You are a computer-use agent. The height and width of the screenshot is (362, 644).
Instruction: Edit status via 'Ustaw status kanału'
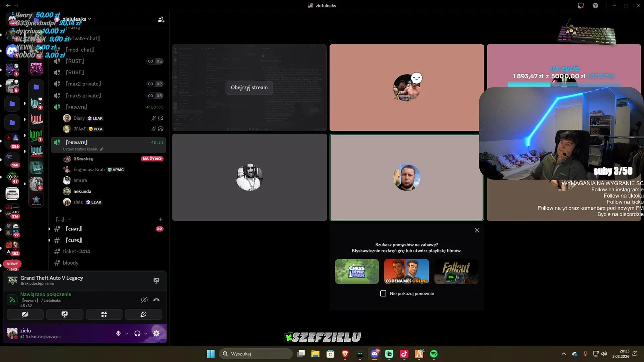83,149
